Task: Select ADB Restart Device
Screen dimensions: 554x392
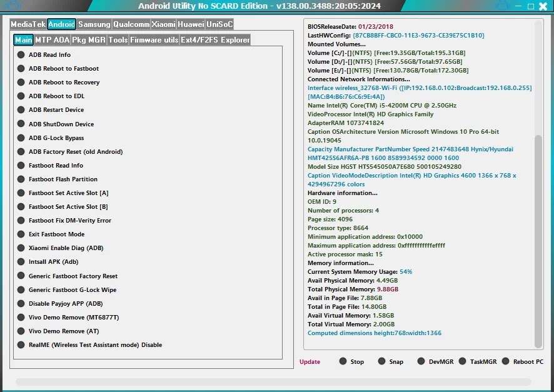Action: click(x=21, y=110)
